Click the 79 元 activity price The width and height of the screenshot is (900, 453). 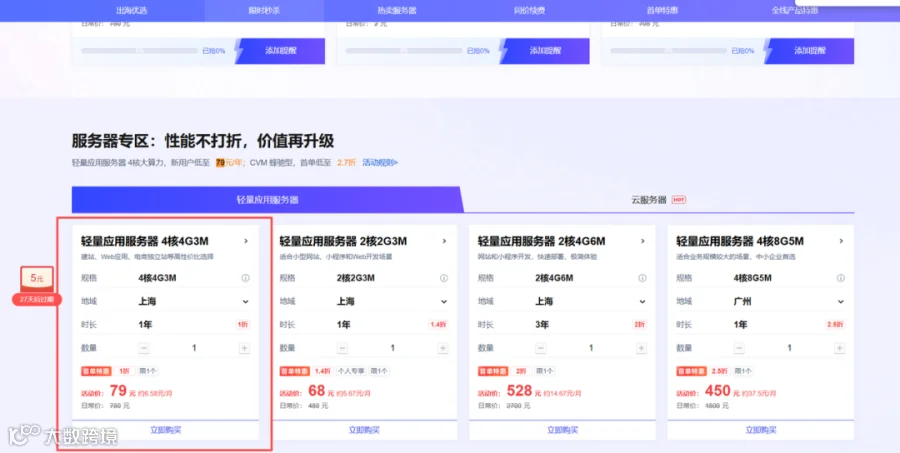click(x=122, y=392)
